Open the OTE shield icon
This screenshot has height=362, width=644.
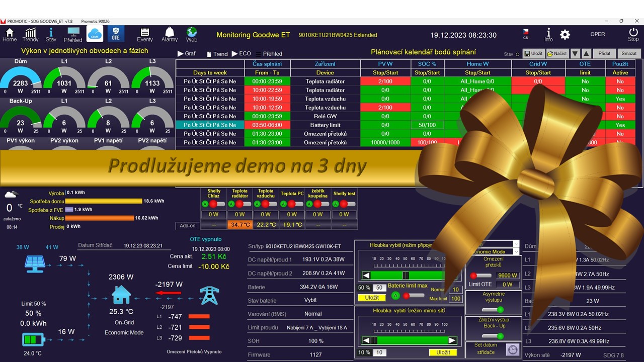tap(116, 34)
